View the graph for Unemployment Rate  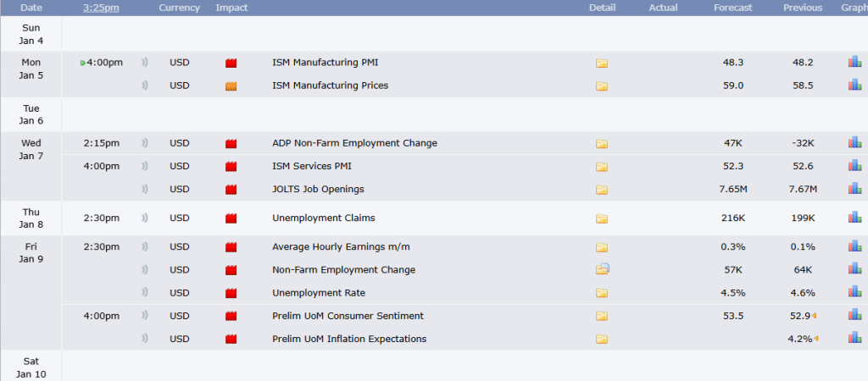[854, 293]
